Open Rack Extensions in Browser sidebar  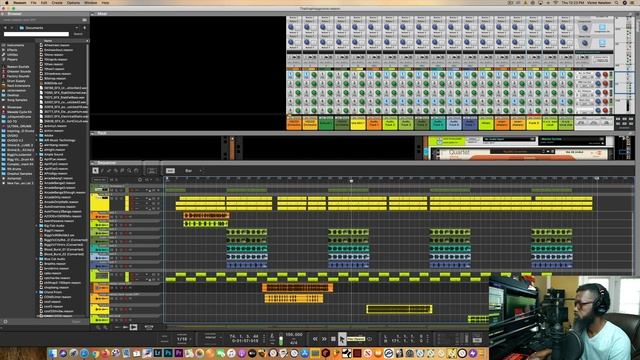[18, 86]
